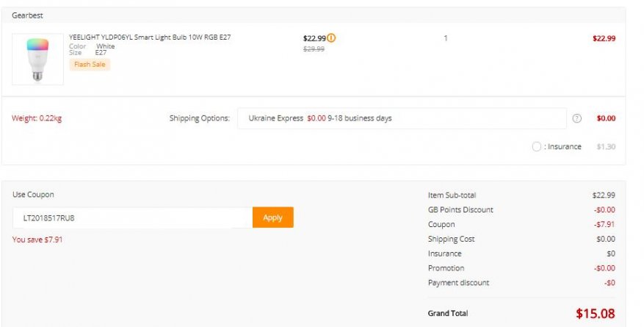Click the info icon beside the $22.99 price
This screenshot has width=644, height=327.
331,38
